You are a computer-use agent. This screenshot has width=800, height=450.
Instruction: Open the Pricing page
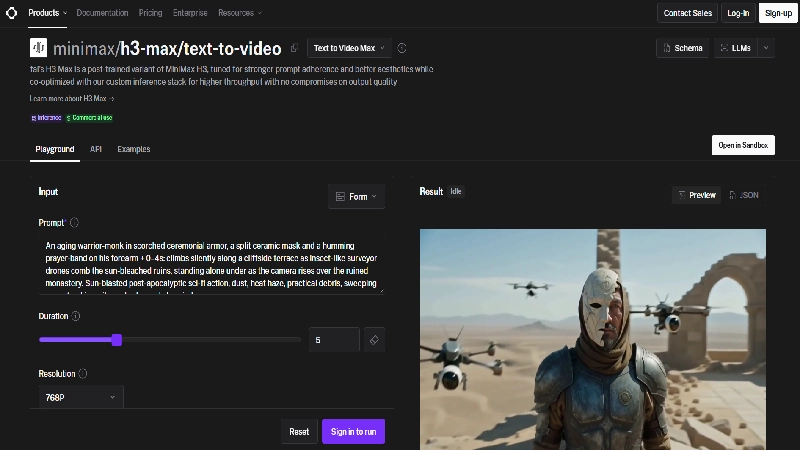click(151, 13)
